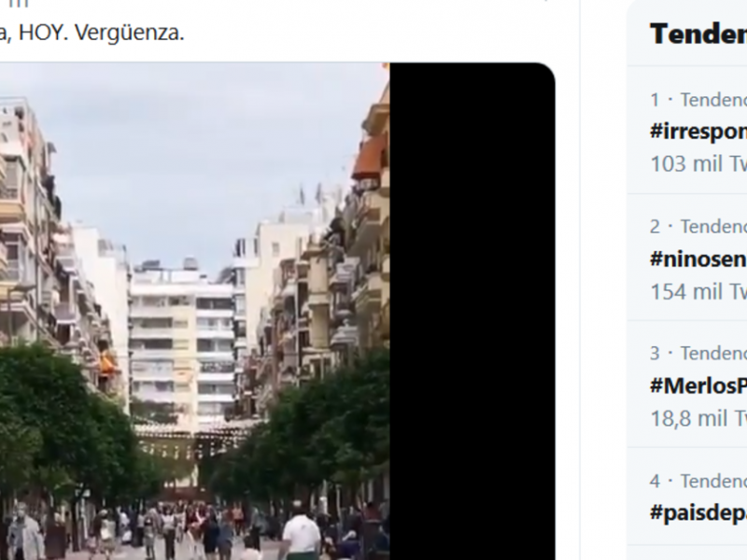Click the '18,8 mil Tweets' count

pyautogui.click(x=698, y=418)
